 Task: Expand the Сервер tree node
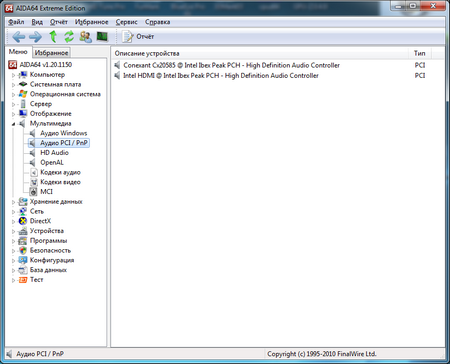click(x=13, y=105)
